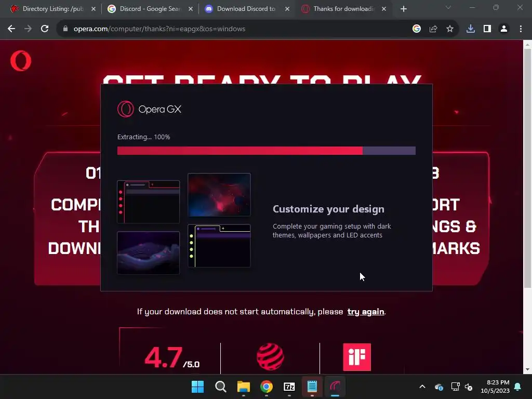The height and width of the screenshot is (399, 532).
Task: Click the 'Customize your design' heading
Action: (328, 209)
